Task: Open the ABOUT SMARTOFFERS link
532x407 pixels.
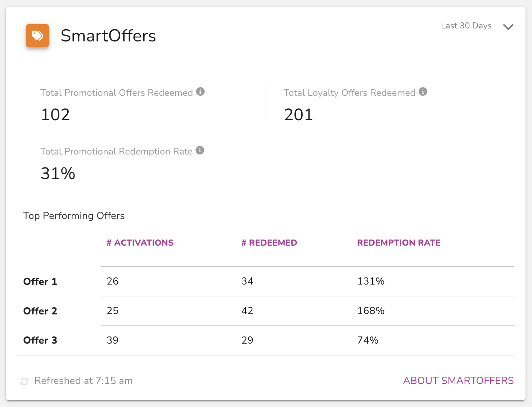Action: (458, 381)
